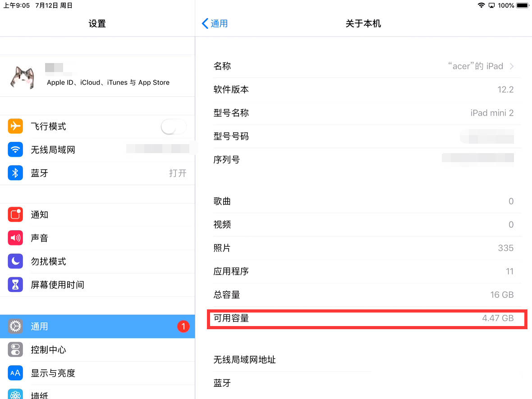
Task: Tap the Control Center icon
Action: tap(15, 350)
